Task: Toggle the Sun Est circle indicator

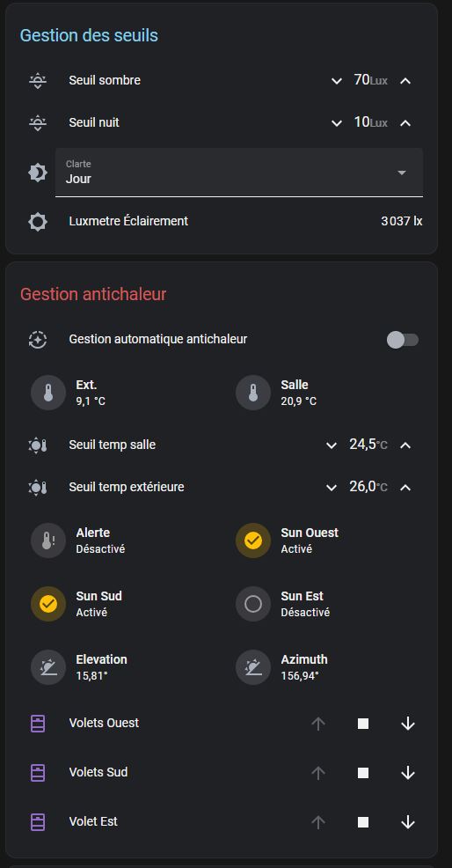Action: (253, 604)
